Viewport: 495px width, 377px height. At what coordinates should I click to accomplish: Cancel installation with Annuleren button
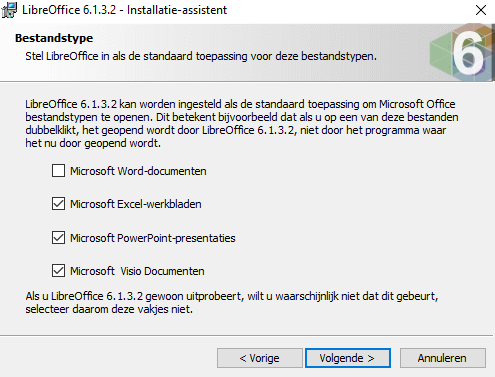[443, 358]
